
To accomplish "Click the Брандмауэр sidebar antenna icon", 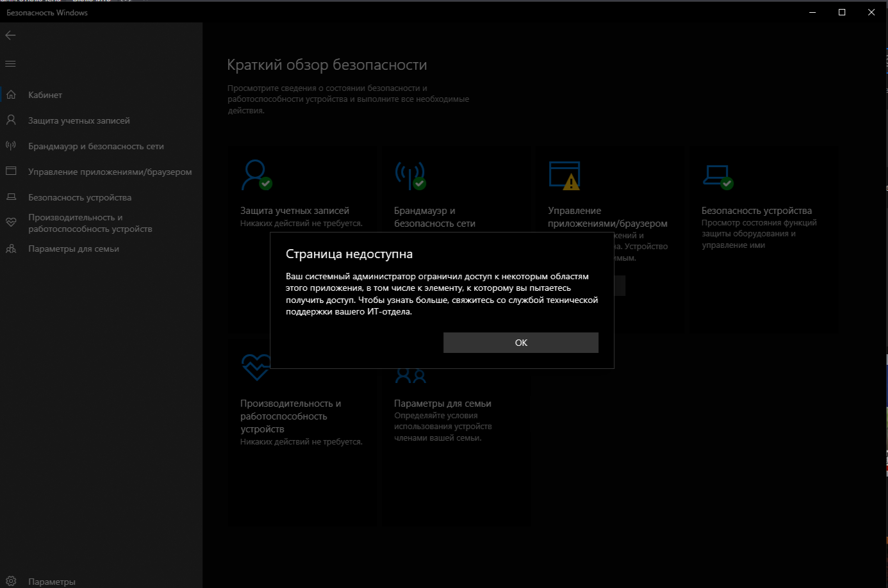I will coord(11,146).
